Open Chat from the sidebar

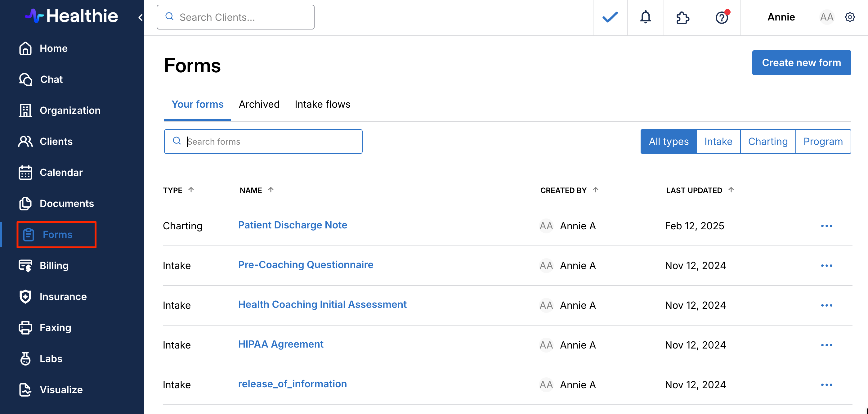pos(51,79)
